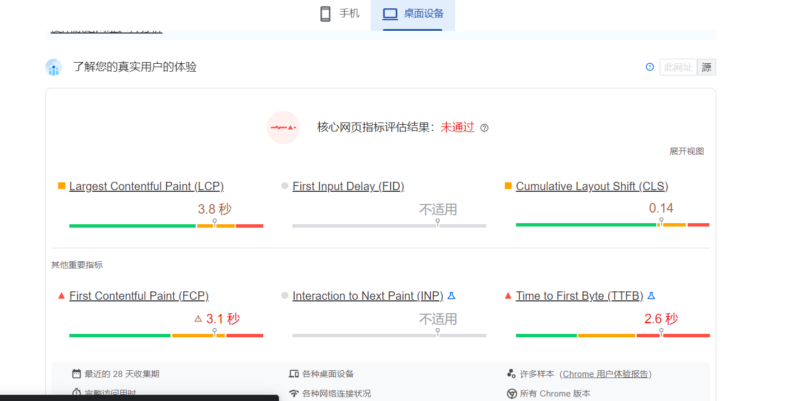Open the Time to First Byte (TTFB) link

(x=580, y=296)
